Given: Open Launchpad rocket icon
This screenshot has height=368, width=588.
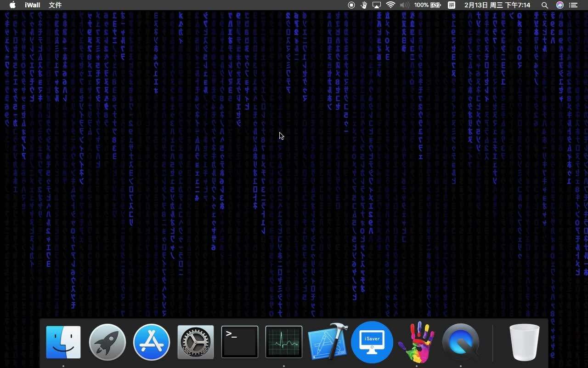Looking at the screenshot, I should coord(107,342).
